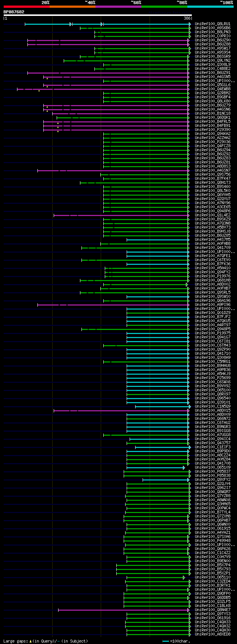Select label UniRef100_Q6VVA5

click(x=213, y=195)
